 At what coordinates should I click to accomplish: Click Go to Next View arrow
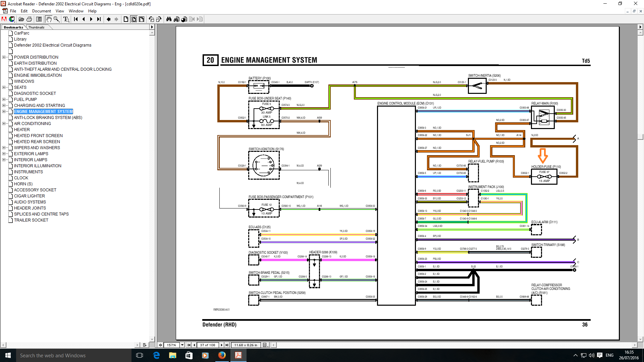[116, 19]
